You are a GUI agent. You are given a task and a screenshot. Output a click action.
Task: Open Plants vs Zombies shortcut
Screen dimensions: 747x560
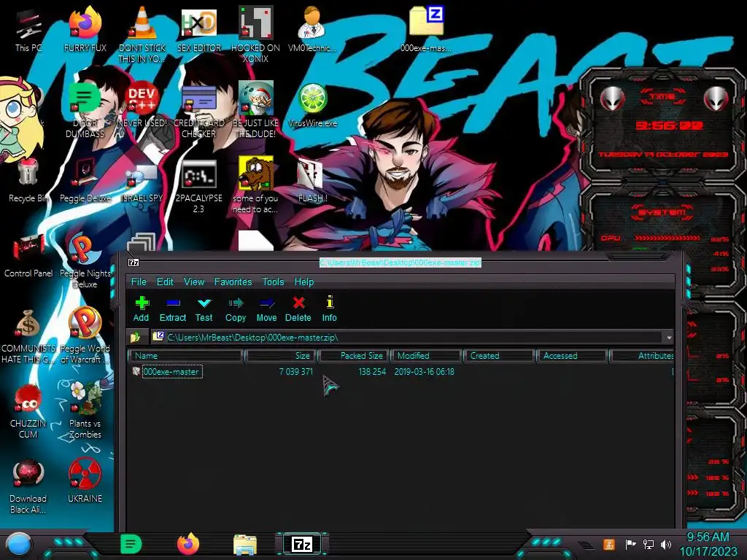(85, 411)
